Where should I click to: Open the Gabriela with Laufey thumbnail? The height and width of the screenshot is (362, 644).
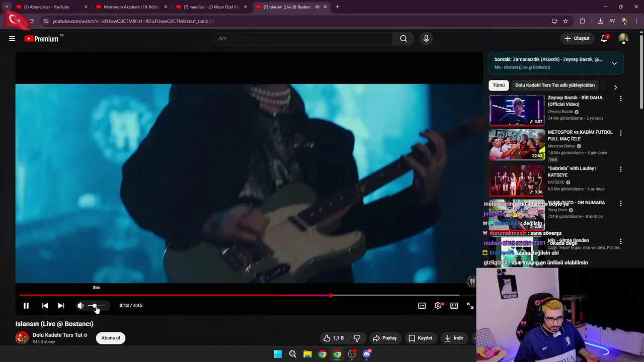click(517, 180)
